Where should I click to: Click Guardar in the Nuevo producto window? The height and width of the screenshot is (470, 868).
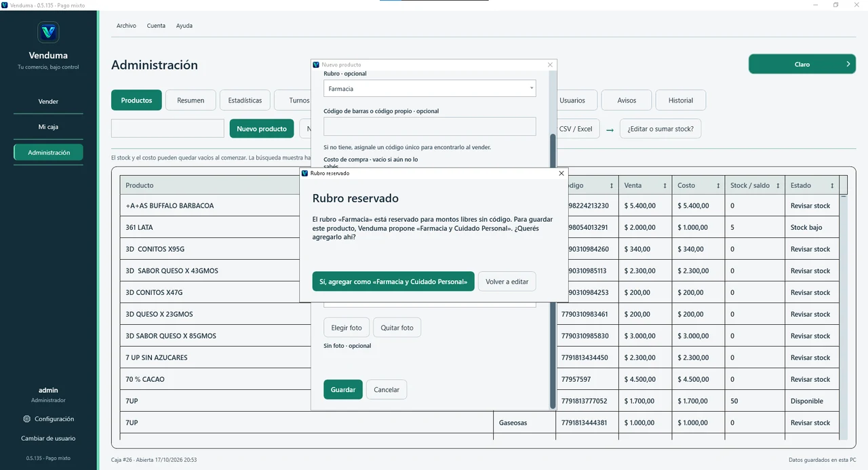[343, 389]
